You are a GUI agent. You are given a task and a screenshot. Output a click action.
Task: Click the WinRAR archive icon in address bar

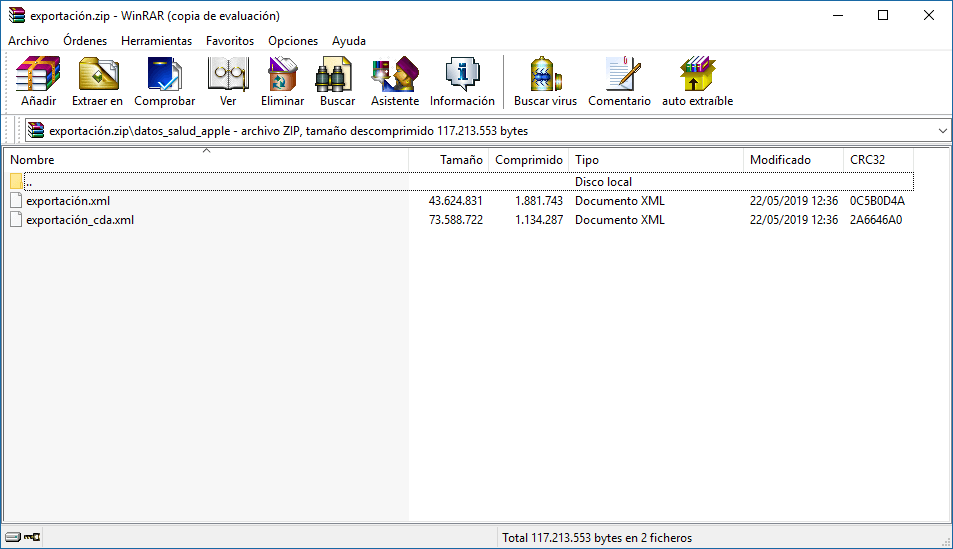(x=36, y=130)
